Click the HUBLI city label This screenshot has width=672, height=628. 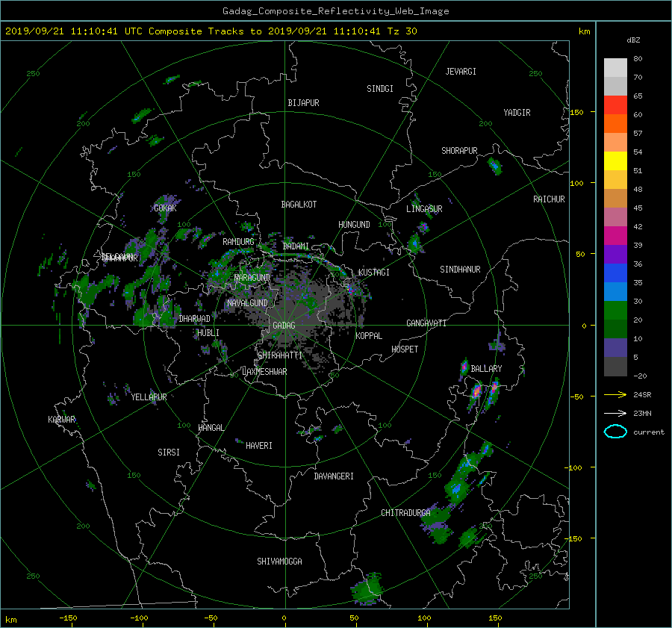[208, 333]
